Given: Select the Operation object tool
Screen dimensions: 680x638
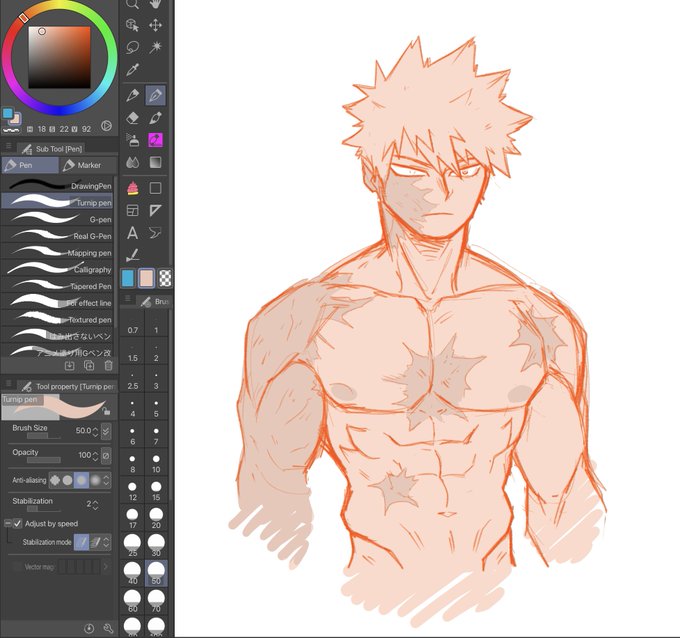Looking at the screenshot, I should point(132,25).
